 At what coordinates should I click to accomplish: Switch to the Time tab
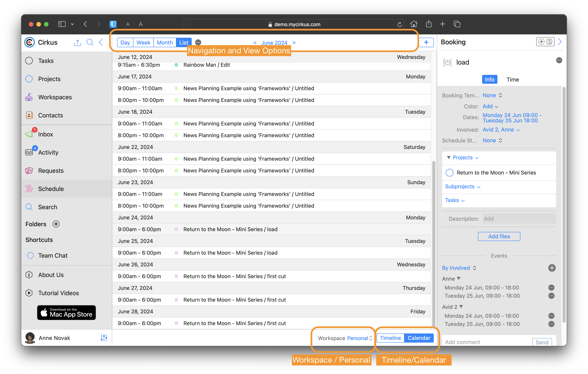tap(513, 79)
